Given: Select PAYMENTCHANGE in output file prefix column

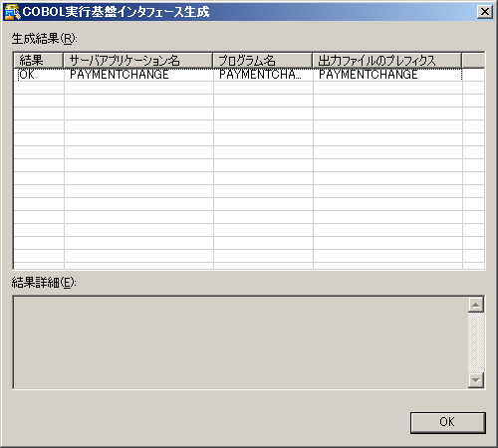Looking at the screenshot, I should tap(369, 75).
